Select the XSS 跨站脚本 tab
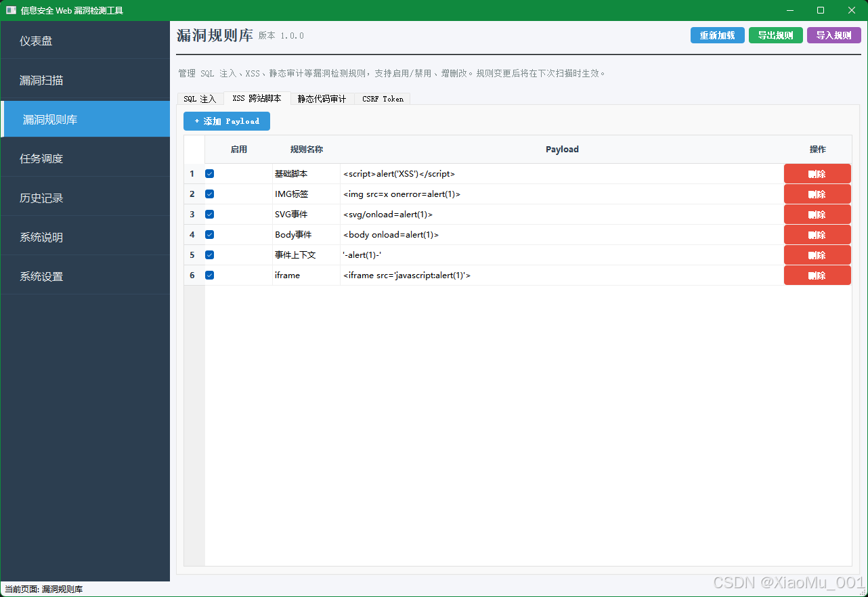Screen dimensions: 868x597 (257, 98)
